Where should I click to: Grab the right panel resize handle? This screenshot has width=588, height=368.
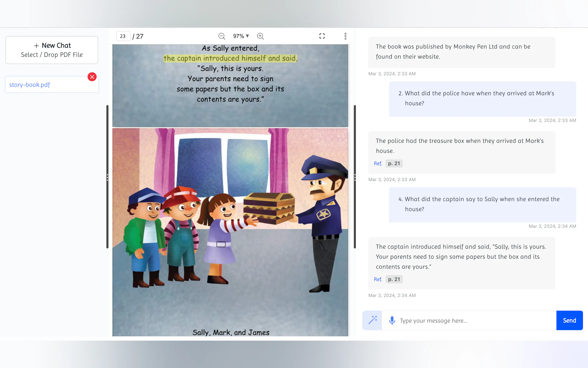pyautogui.click(x=355, y=177)
